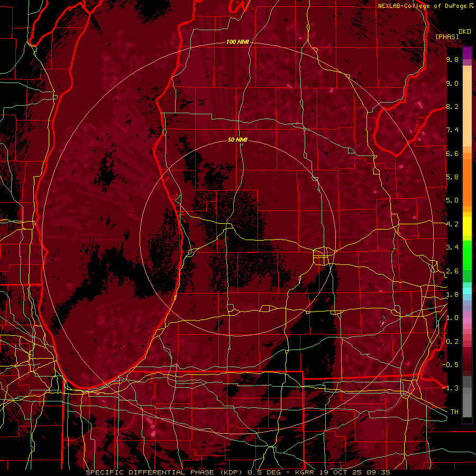Image resolution: width=476 pixels, height=476 pixels.
Task: Click the cyan band of the color scale
Action: tap(467, 291)
